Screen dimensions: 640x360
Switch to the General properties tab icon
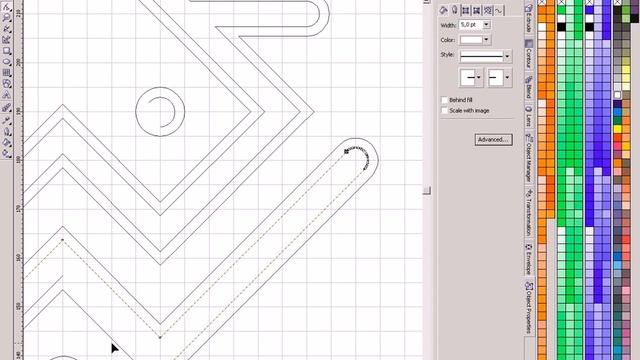[x=465, y=11]
